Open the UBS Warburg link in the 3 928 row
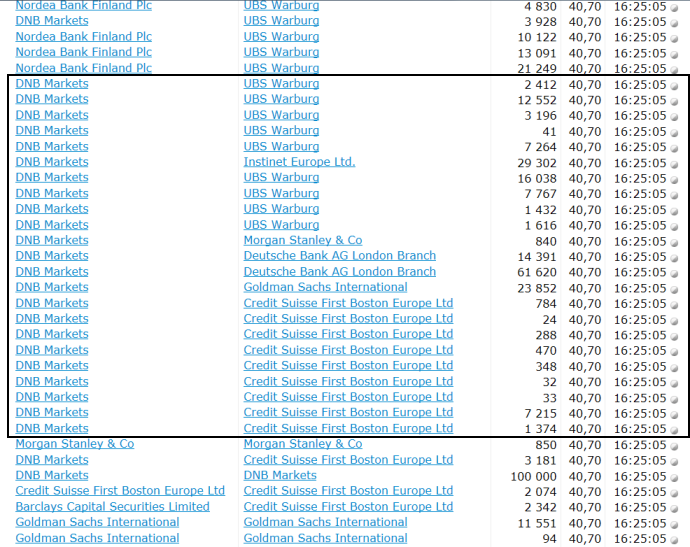Screen dimensions: 690x547 281,21
